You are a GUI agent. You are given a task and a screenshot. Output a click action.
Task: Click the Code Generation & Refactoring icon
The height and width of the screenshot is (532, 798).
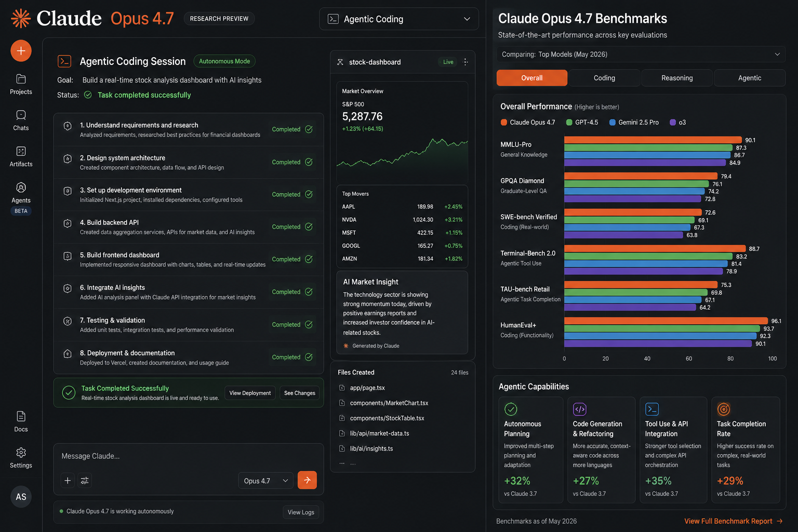(580, 409)
